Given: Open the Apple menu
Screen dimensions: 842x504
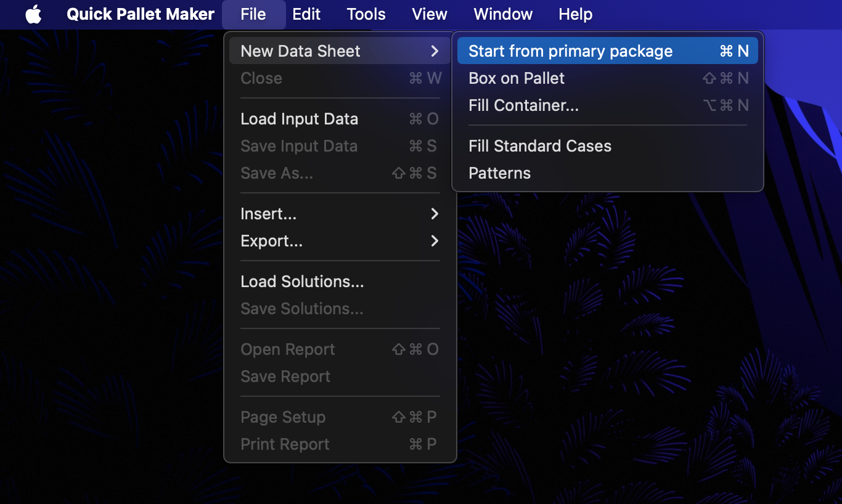Looking at the screenshot, I should 33,14.
